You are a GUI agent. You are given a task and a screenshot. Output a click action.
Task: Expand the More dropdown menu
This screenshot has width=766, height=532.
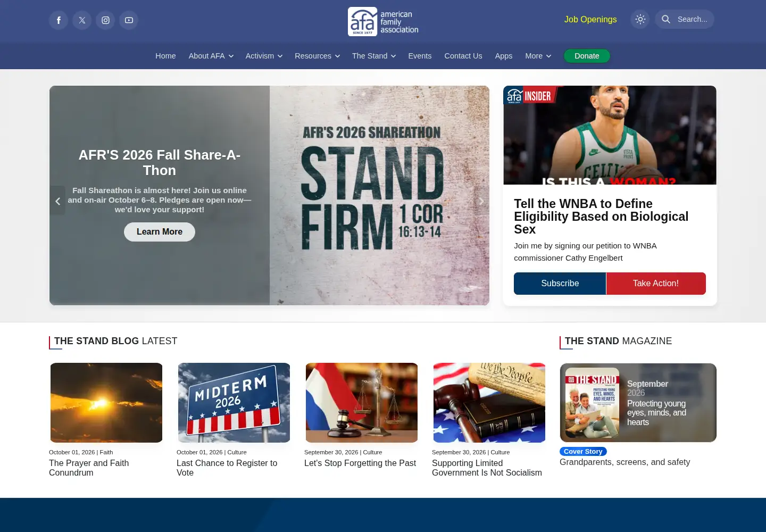(x=538, y=56)
